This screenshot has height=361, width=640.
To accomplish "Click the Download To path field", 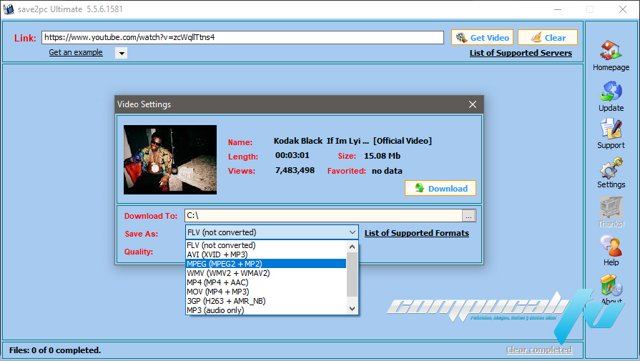I will click(323, 216).
